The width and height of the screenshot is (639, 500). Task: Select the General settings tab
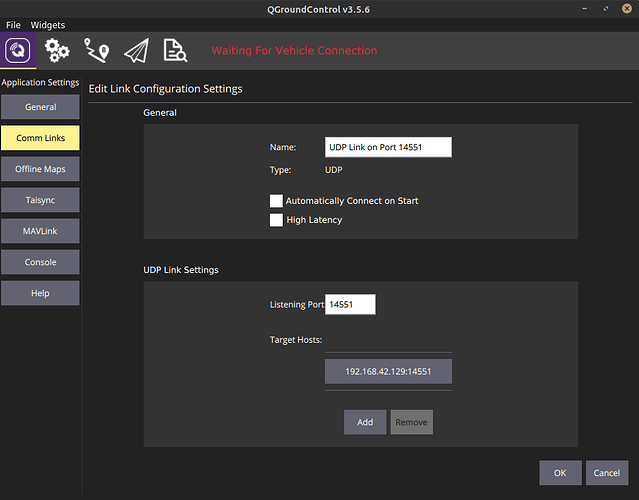(x=40, y=107)
